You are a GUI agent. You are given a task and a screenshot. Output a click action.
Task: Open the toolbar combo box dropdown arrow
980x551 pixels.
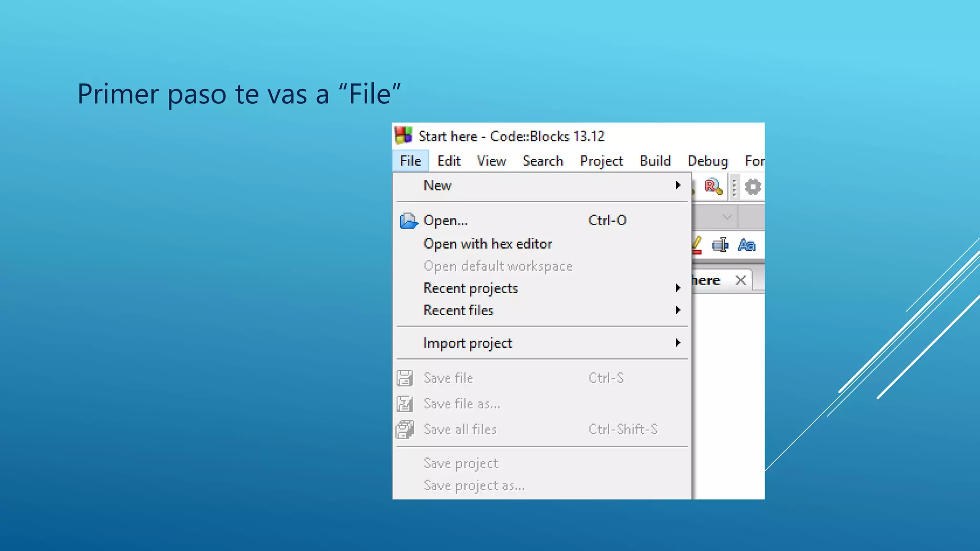727,217
